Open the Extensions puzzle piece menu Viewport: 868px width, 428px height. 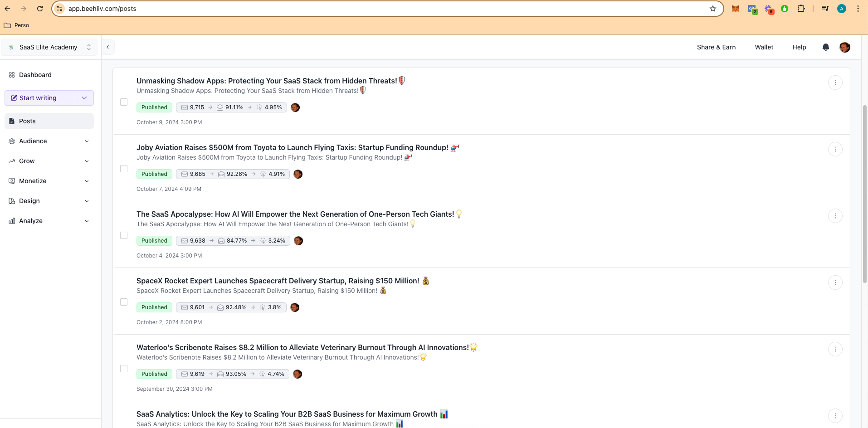point(801,9)
